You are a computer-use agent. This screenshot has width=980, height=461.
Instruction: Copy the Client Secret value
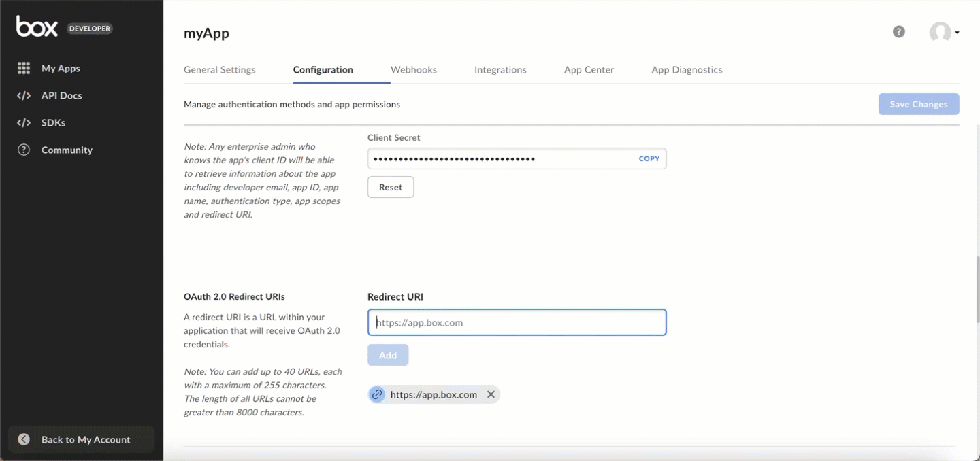649,158
